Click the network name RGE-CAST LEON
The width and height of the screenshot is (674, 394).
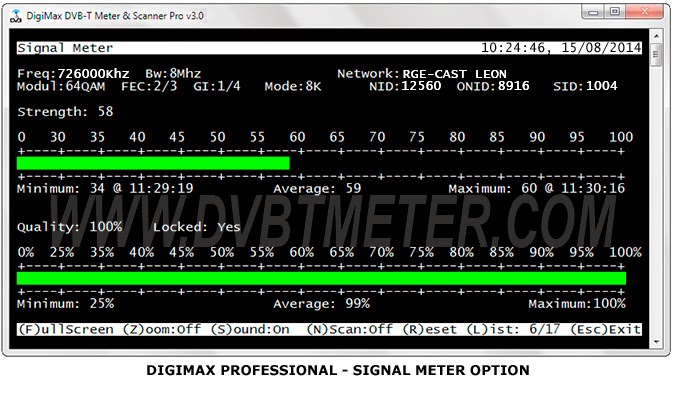[454, 74]
